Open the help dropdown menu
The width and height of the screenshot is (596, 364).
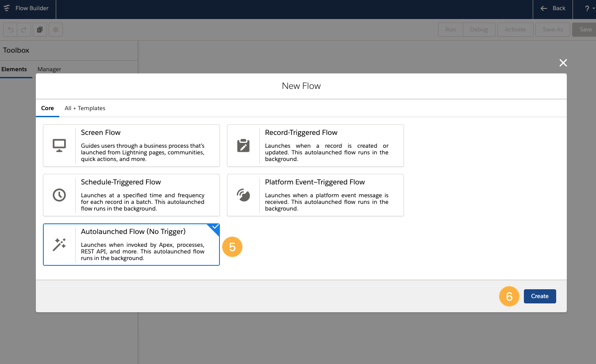[586, 8]
